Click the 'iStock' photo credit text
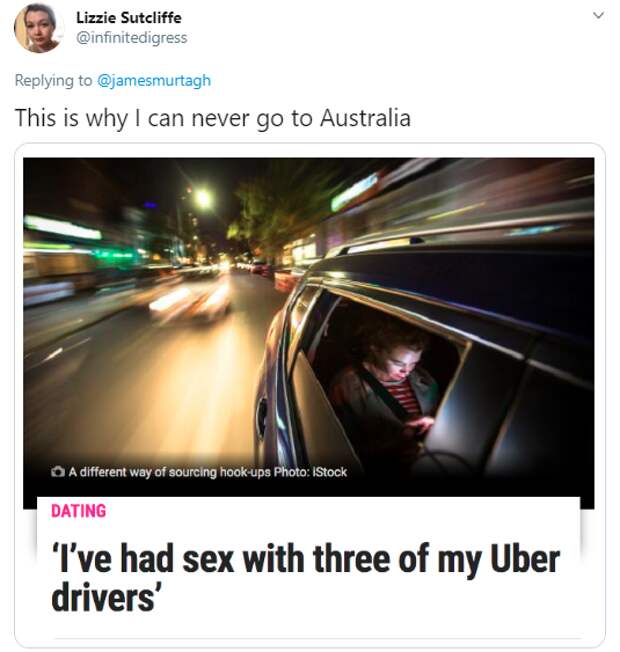 point(329,472)
